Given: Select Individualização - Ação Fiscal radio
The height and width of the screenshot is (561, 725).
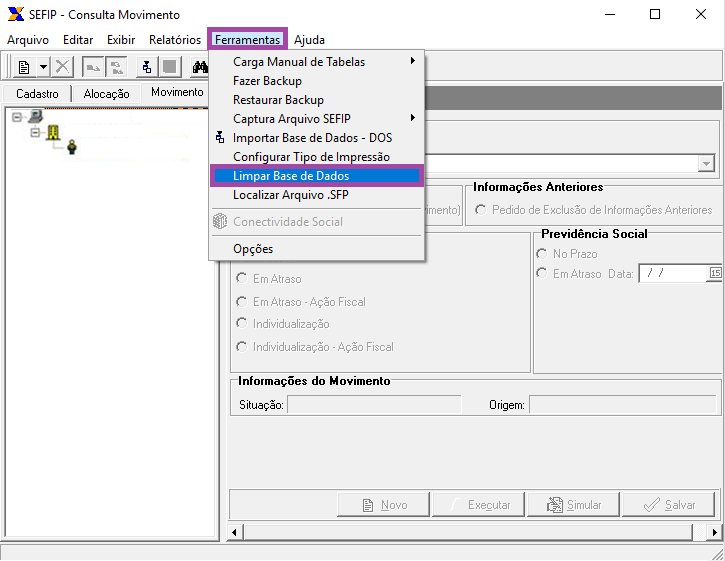Looking at the screenshot, I should [241, 346].
